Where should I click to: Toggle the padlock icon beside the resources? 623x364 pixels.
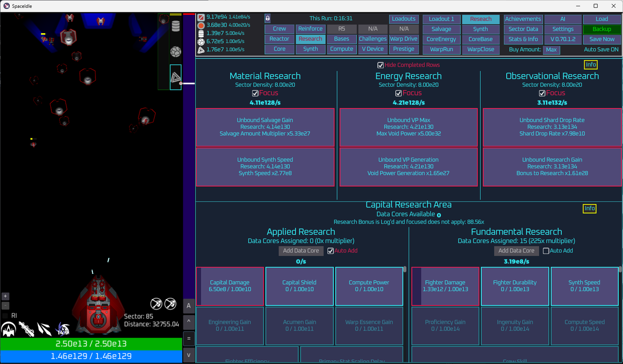[267, 18]
